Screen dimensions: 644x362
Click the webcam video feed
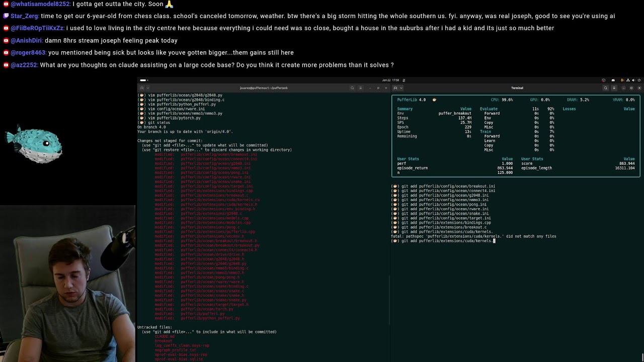point(68,284)
